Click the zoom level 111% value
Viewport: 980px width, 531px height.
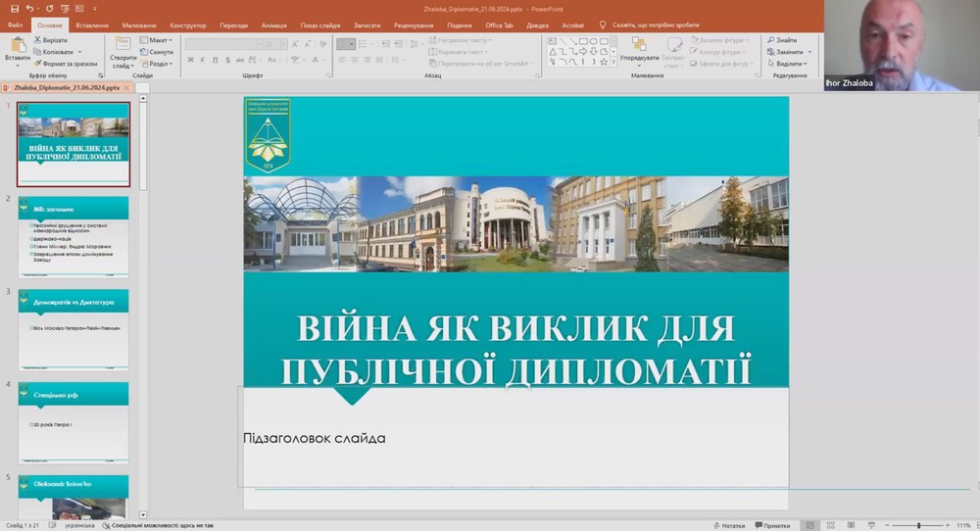coord(963,525)
